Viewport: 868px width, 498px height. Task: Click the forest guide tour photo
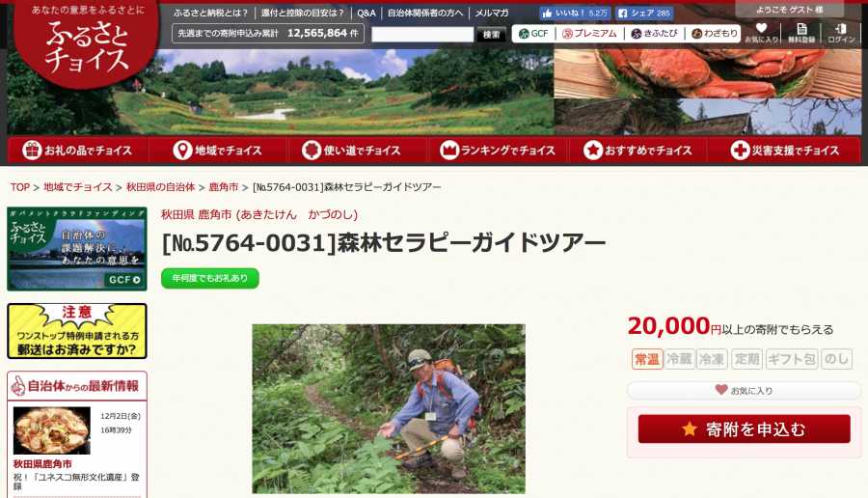point(389,409)
